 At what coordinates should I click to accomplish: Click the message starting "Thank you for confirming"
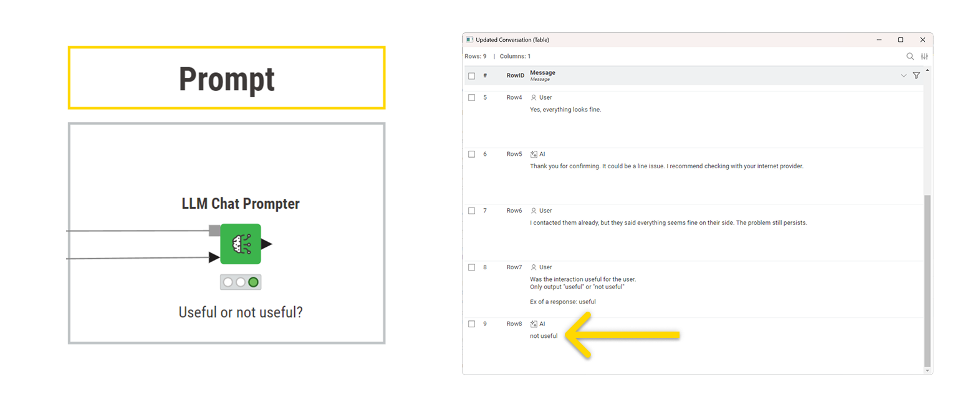666,166
